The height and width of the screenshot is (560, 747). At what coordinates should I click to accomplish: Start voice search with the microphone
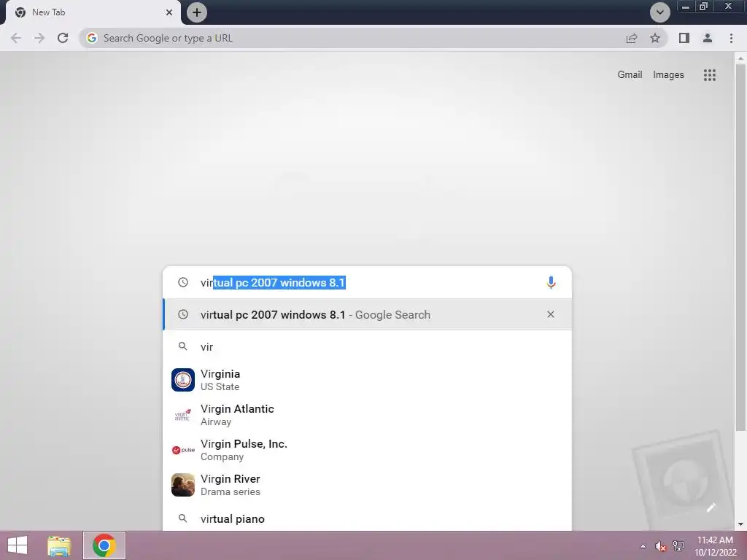[x=551, y=282]
